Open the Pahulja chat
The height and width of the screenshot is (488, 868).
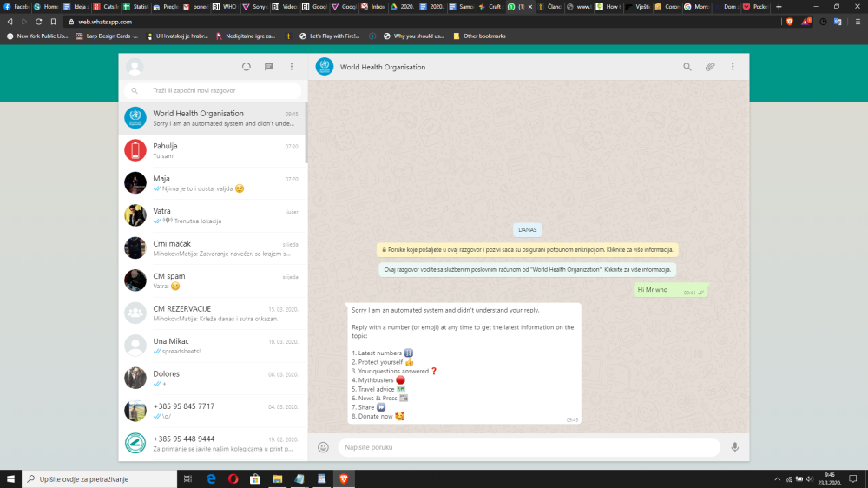click(213, 151)
